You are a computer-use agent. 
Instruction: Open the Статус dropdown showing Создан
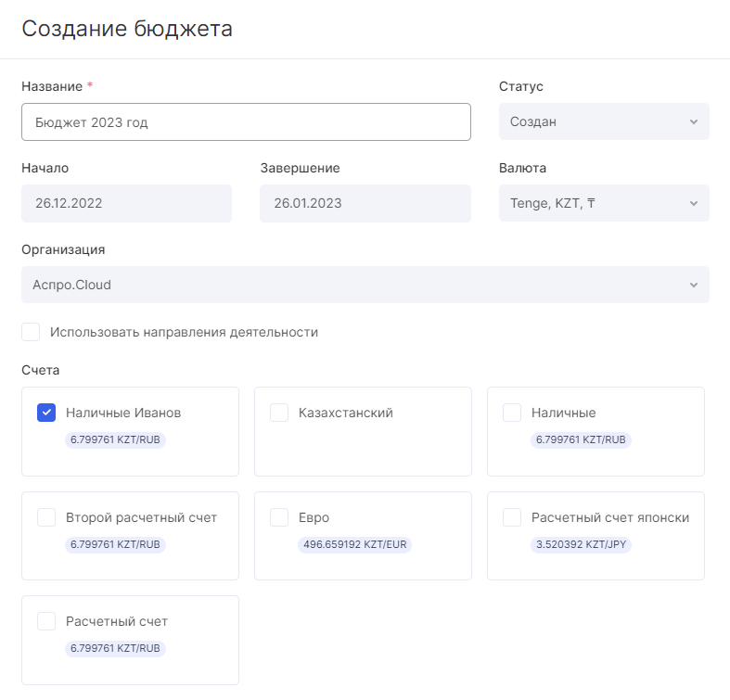[x=604, y=121]
